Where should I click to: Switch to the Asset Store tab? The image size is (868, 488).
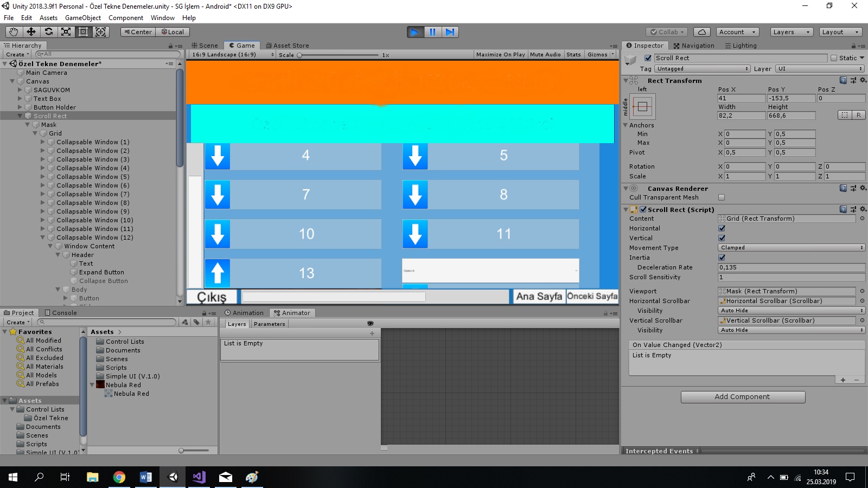click(x=288, y=46)
